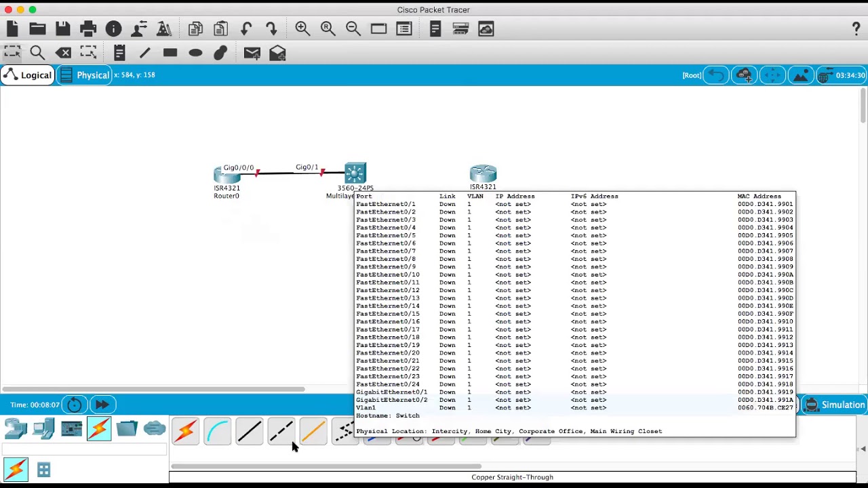Open environment clock showing 03:34:30
Image resolution: width=868 pixels, height=488 pixels.
coord(842,75)
